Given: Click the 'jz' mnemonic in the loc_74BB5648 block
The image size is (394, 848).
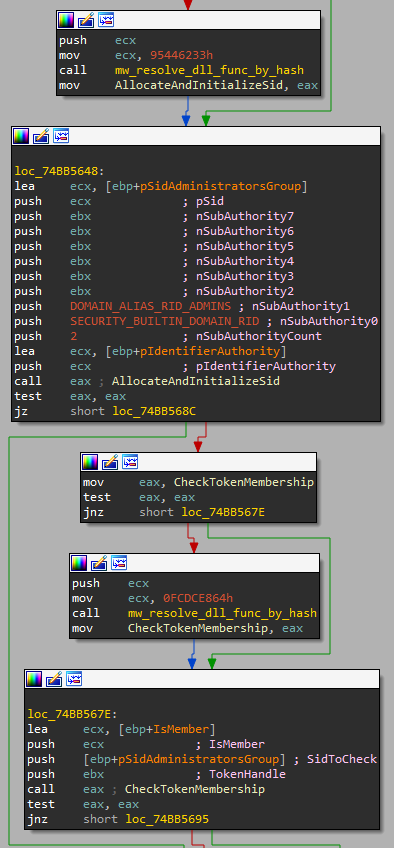Looking at the screenshot, I should [21, 412].
